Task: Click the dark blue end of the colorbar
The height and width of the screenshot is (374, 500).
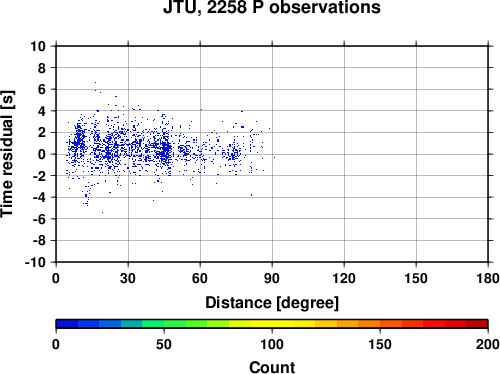Action: click(67, 324)
